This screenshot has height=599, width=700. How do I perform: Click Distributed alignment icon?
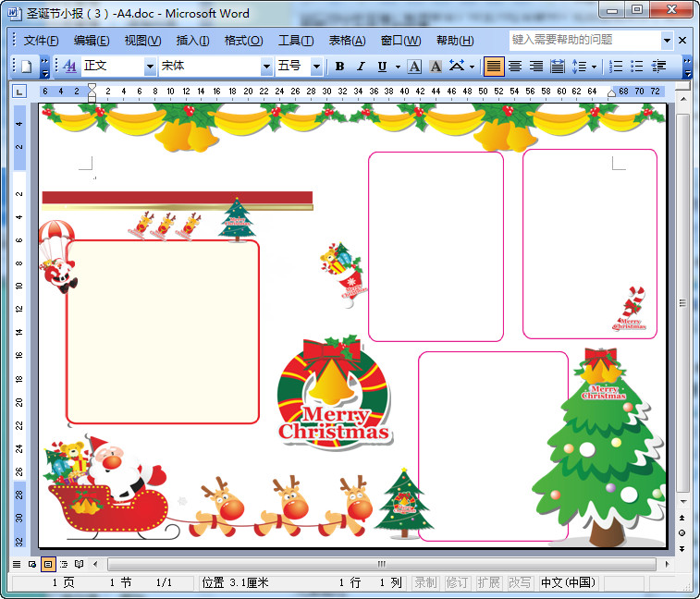click(x=558, y=67)
